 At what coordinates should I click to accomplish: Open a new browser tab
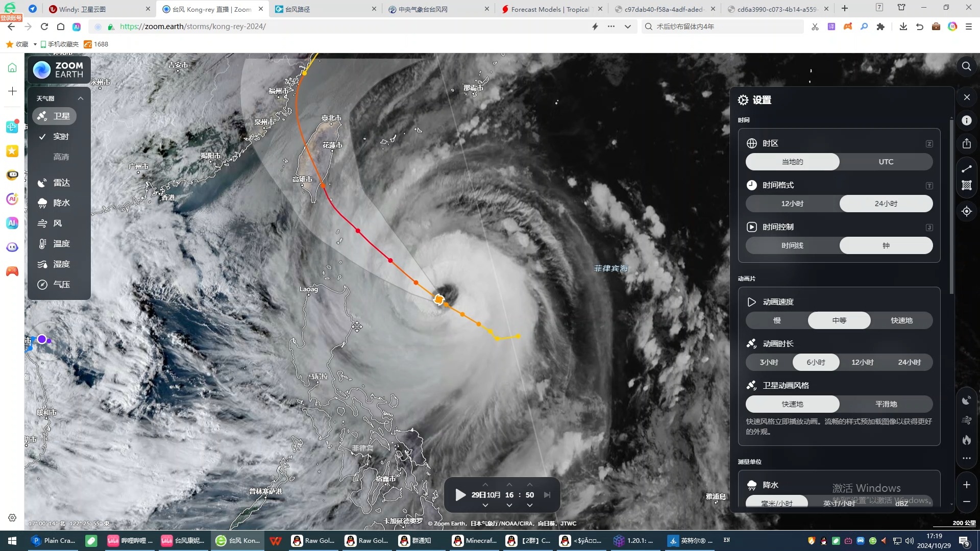tap(845, 9)
